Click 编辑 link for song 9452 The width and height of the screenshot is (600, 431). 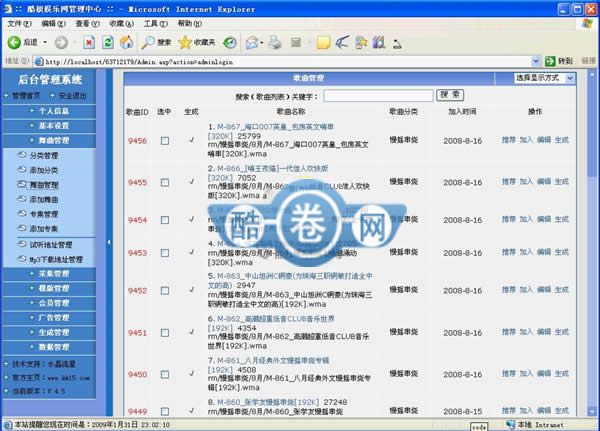(x=544, y=290)
